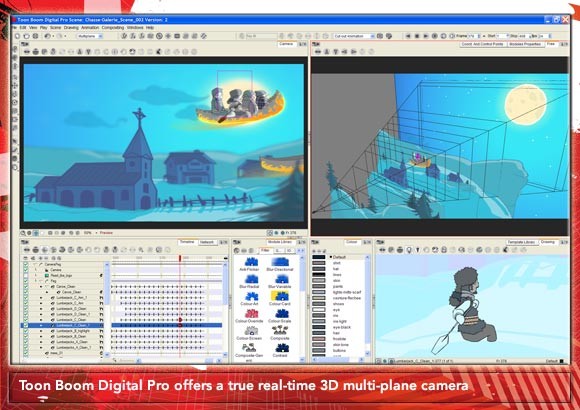Image resolution: width=580 pixels, height=410 pixels.
Task: Click the light bulb icon in Drawing toolbar
Action: (408, 250)
